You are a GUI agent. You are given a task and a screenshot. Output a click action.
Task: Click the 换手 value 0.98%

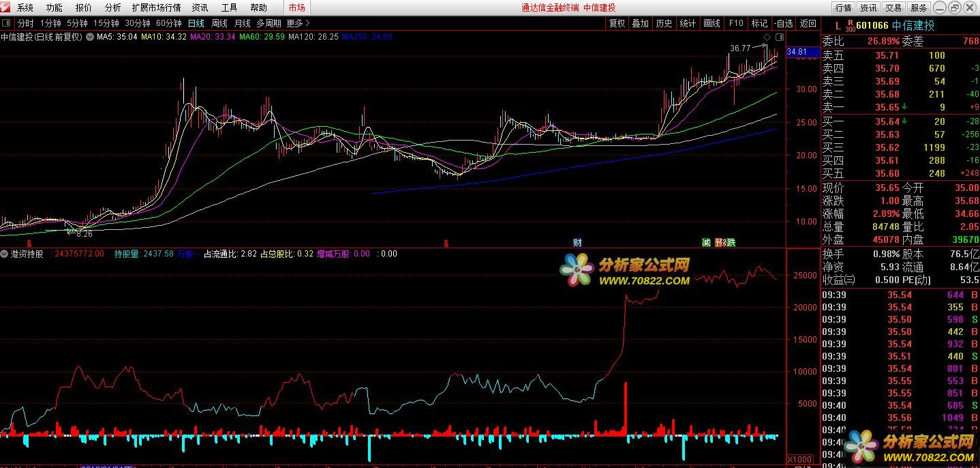pos(885,253)
